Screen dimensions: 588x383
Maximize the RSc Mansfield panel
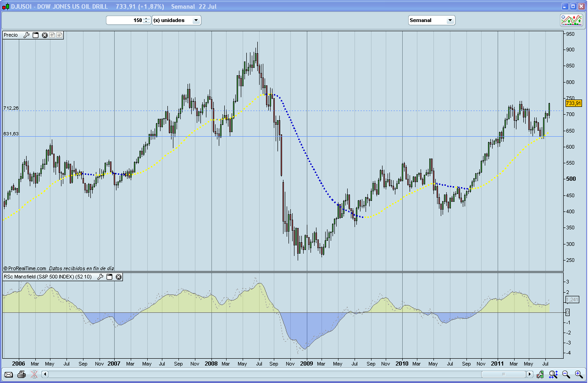(x=109, y=277)
